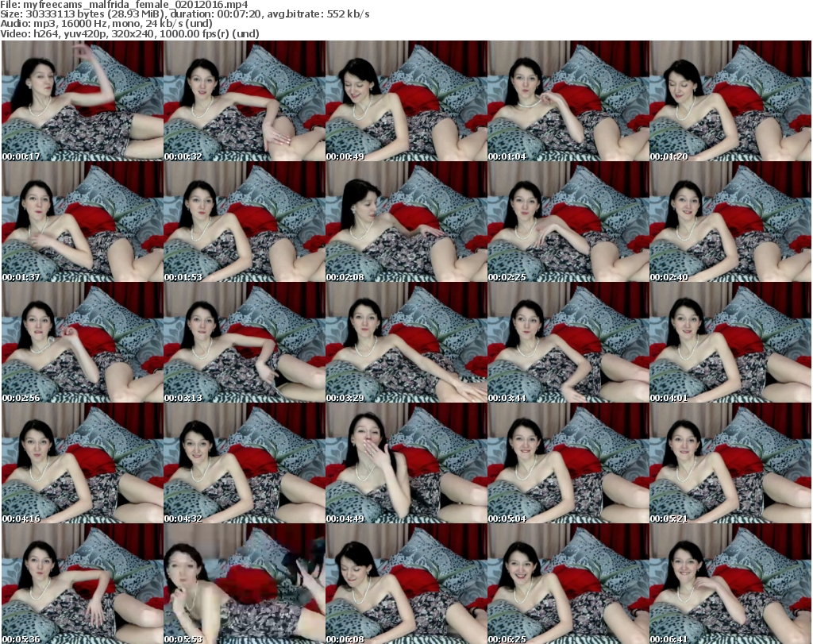Image resolution: width=813 pixels, height=644 pixels.
Task: Select the thumbnail frame stamped 00:03:13
Action: pyautogui.click(x=245, y=342)
